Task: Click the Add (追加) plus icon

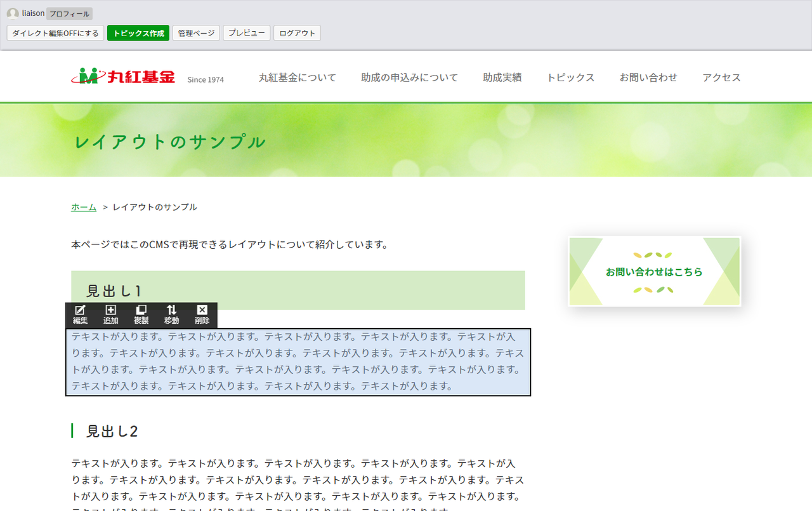Action: [x=110, y=310]
